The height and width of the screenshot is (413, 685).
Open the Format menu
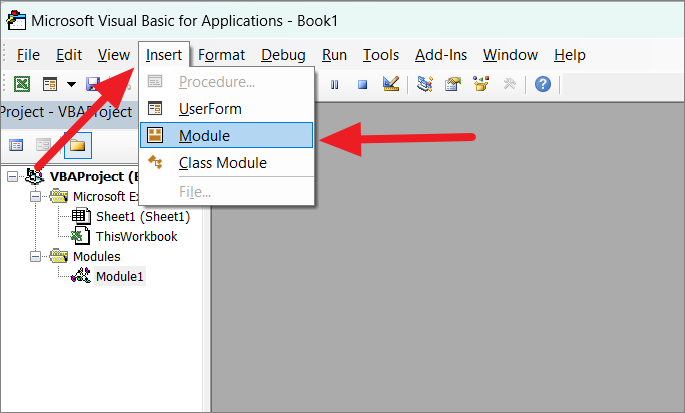click(221, 55)
